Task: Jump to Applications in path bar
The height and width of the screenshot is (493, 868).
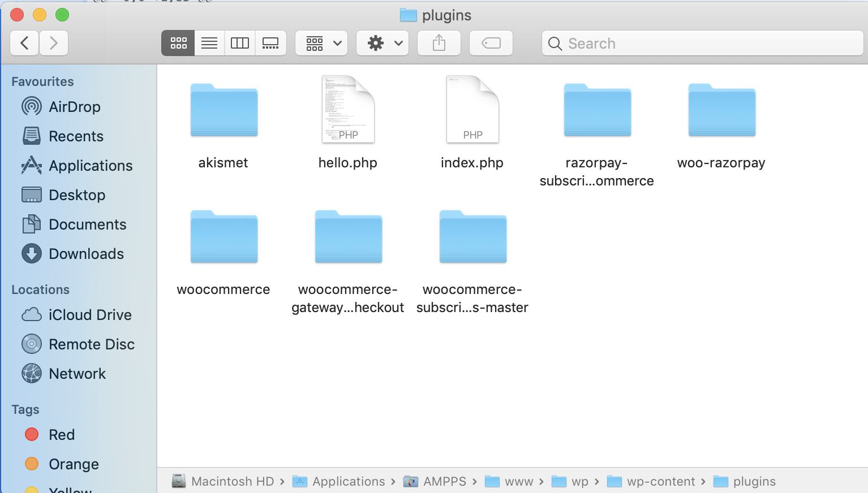Action: point(338,481)
